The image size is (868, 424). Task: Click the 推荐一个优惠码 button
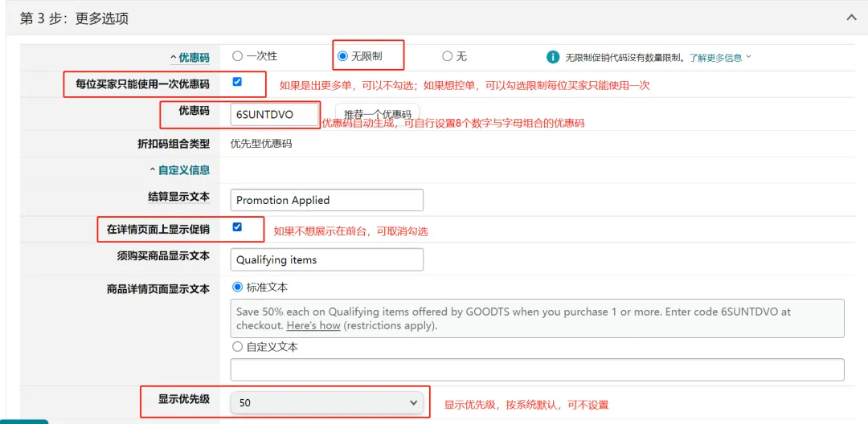378,114
